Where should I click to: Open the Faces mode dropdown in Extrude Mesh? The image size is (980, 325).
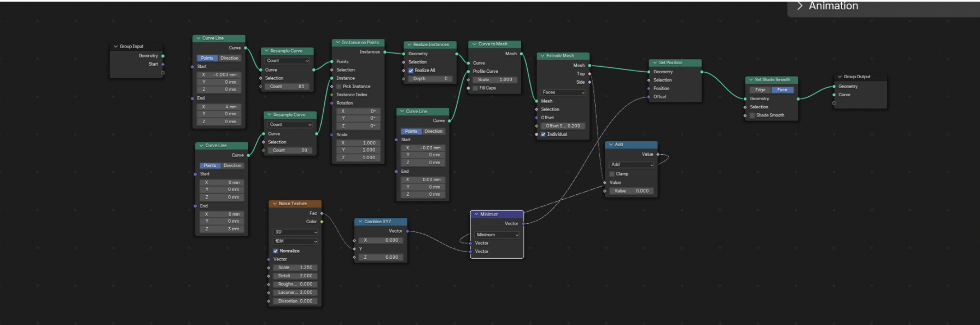pyautogui.click(x=563, y=92)
